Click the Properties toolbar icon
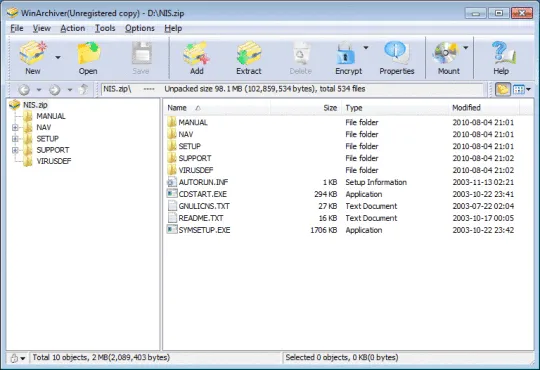Viewport: 540px width, 370px height. (x=396, y=53)
